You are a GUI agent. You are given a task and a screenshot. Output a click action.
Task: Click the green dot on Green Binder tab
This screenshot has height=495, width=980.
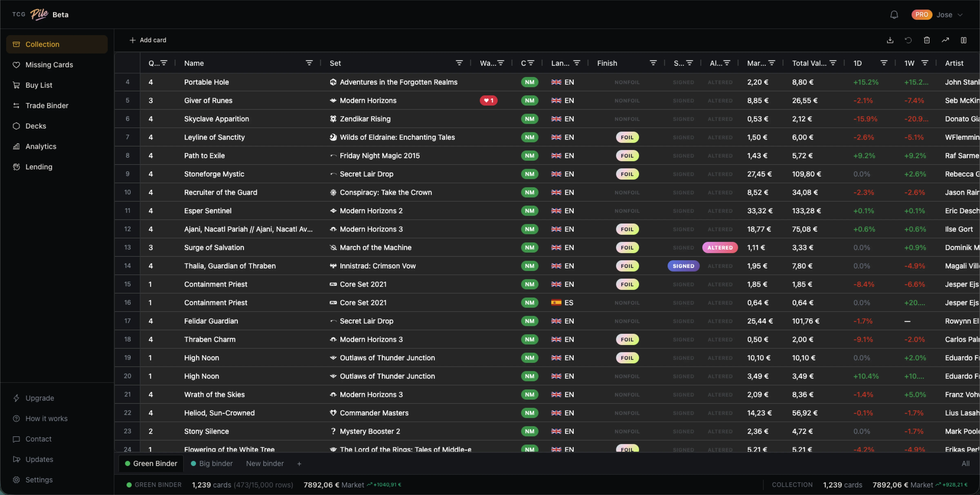[x=128, y=463]
